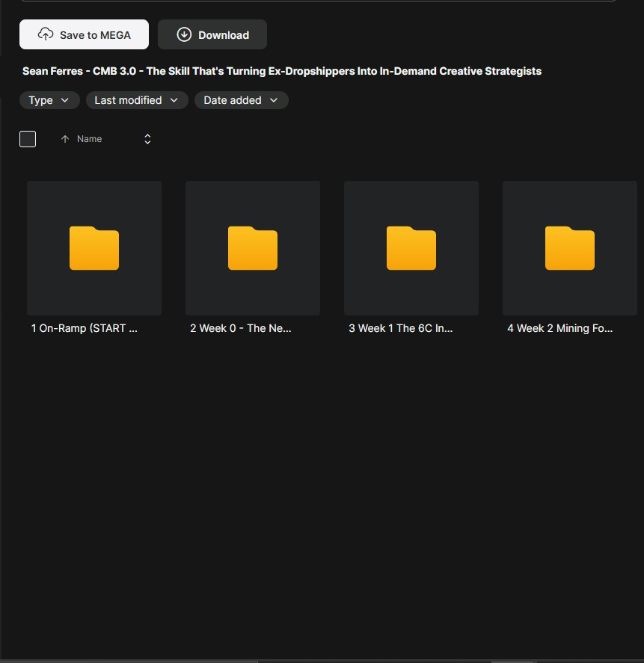The image size is (644, 663).
Task: Click the sort order up-down chevrons
Action: point(147,139)
